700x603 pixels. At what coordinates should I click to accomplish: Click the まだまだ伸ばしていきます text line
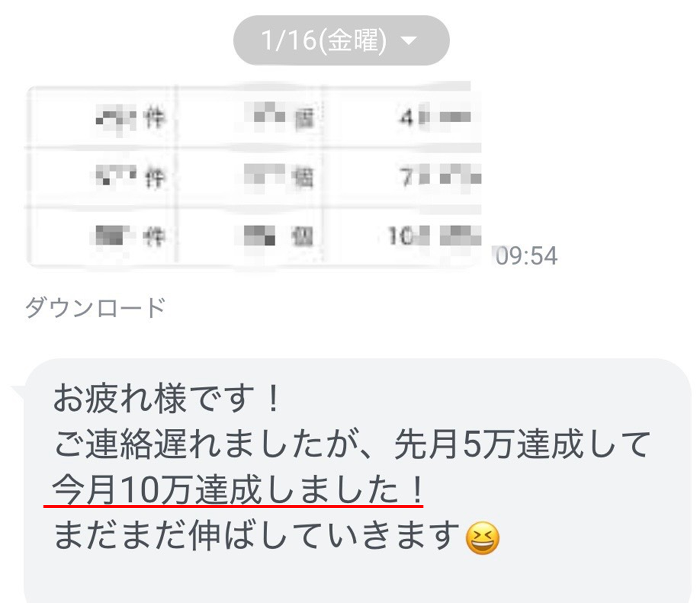point(257,536)
